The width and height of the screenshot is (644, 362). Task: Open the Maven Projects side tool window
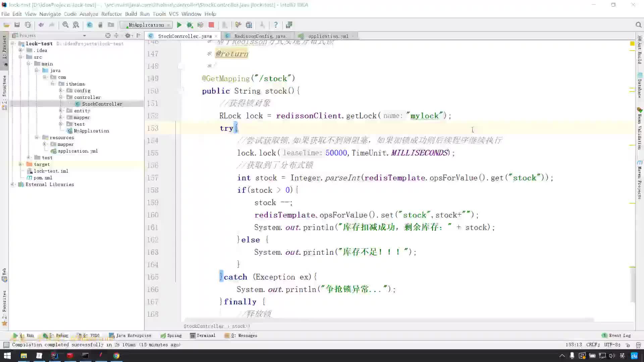pyautogui.click(x=640, y=180)
